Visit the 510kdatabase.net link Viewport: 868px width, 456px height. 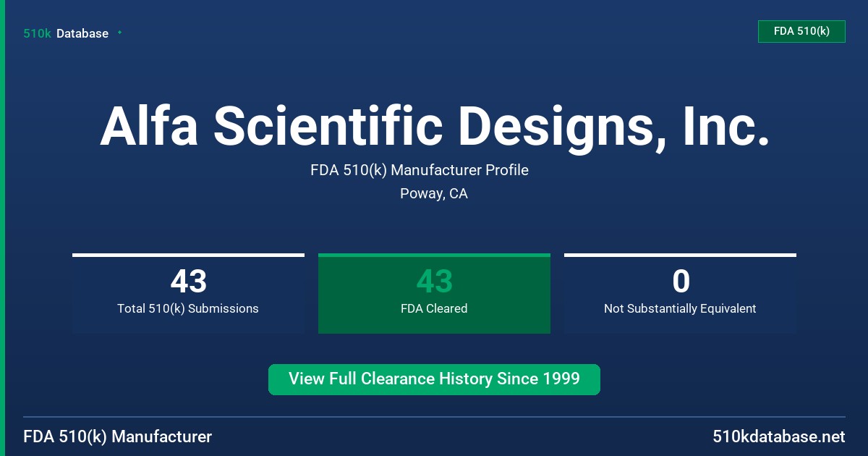[x=779, y=437]
